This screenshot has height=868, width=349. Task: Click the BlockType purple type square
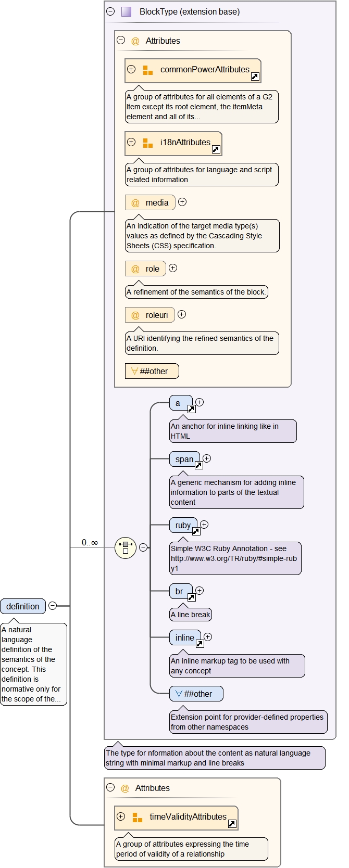126,11
